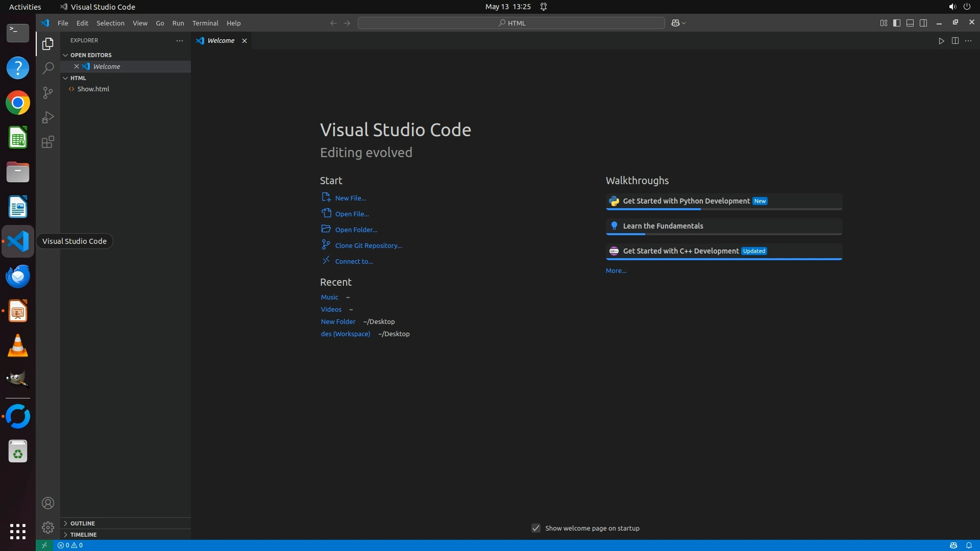This screenshot has height=551, width=980.
Task: Open the Terminal menu
Action: coord(205,23)
